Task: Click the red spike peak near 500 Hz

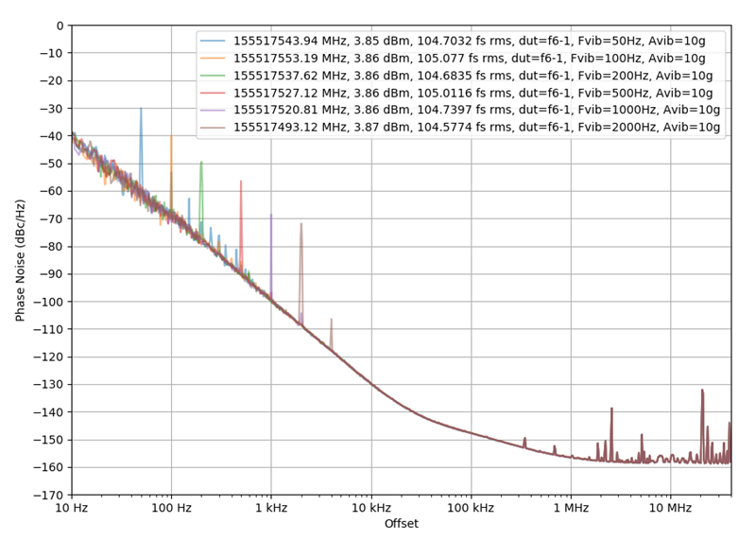Action: click(x=241, y=181)
